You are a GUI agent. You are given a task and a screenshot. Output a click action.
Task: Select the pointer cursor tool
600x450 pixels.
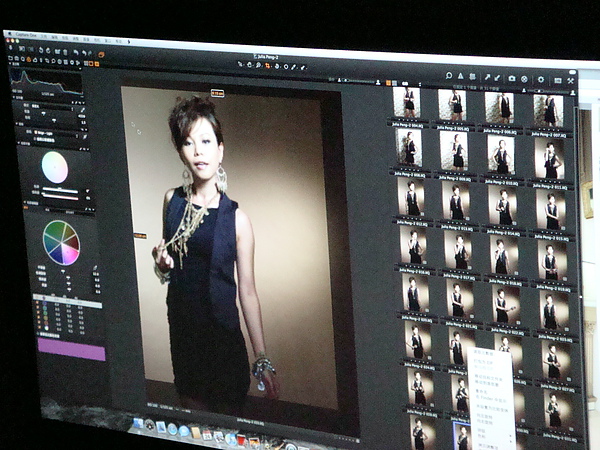[x=240, y=64]
